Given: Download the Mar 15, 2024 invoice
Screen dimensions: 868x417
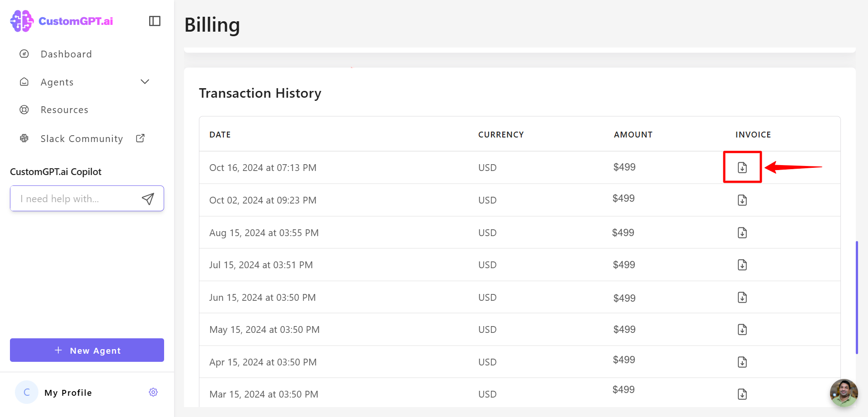Looking at the screenshot, I should (x=742, y=394).
